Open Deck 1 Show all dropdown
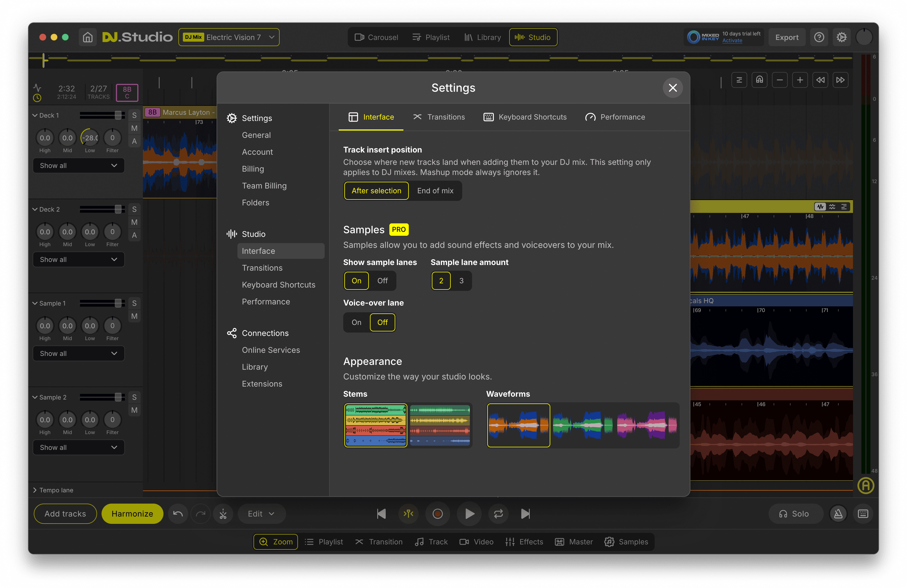Viewport: 907px width, 588px height. coord(78,165)
